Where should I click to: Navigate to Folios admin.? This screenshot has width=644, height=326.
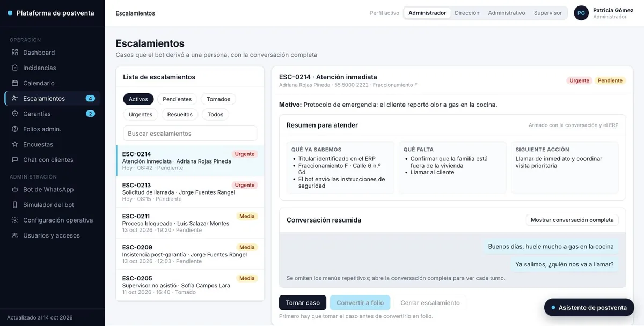52,129
